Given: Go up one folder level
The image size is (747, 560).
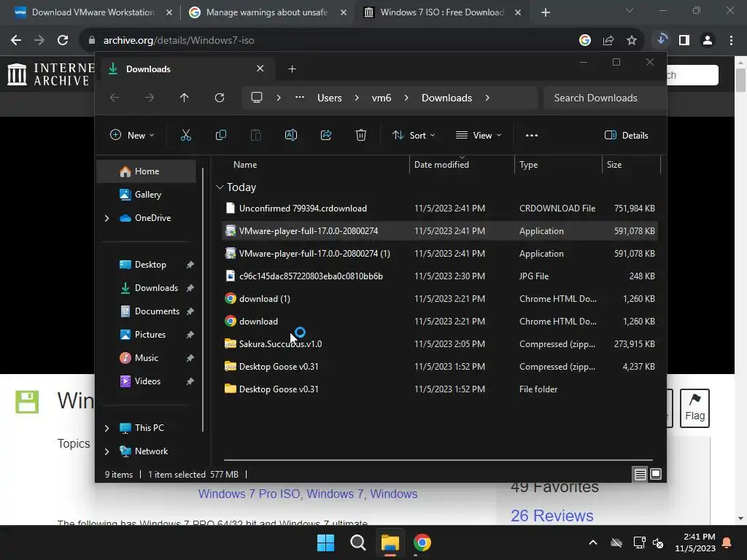Looking at the screenshot, I should coord(185,98).
